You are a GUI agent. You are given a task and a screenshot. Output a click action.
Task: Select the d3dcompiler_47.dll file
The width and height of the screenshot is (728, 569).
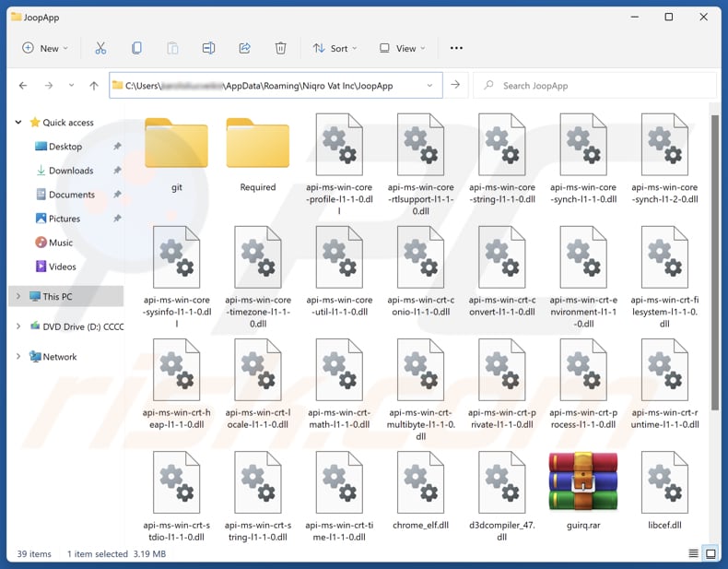point(502,497)
